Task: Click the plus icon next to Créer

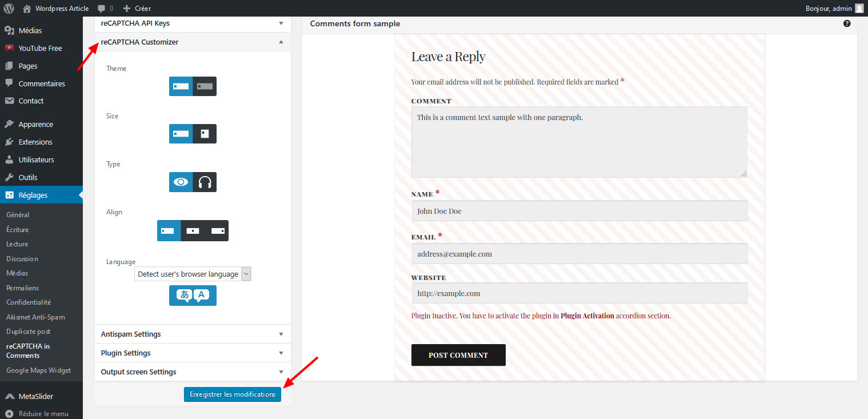Action: coord(127,9)
